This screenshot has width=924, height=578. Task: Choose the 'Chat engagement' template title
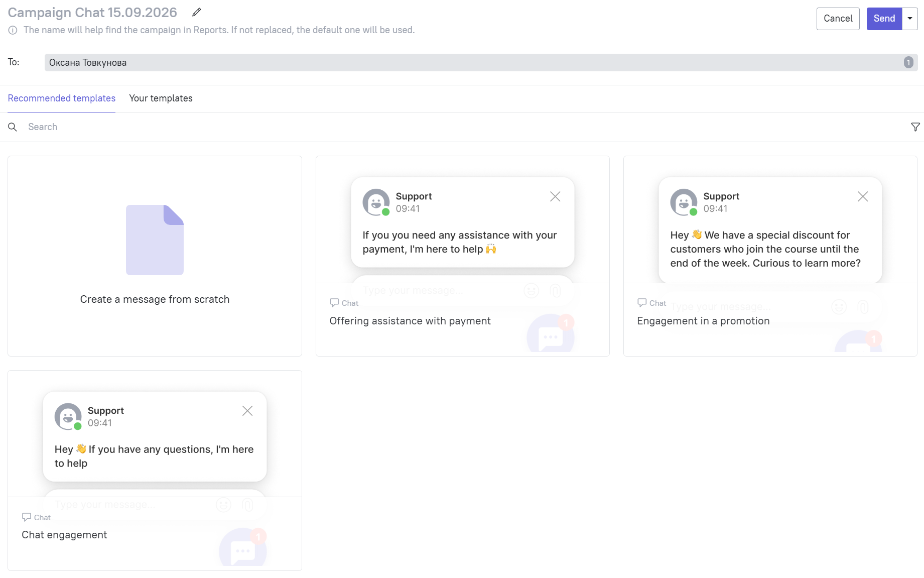coord(64,535)
